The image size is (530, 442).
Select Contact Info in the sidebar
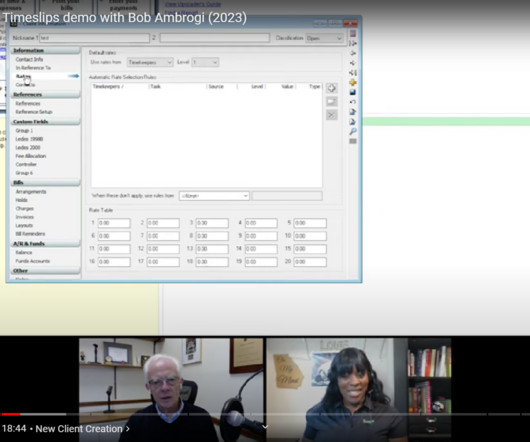click(29, 59)
